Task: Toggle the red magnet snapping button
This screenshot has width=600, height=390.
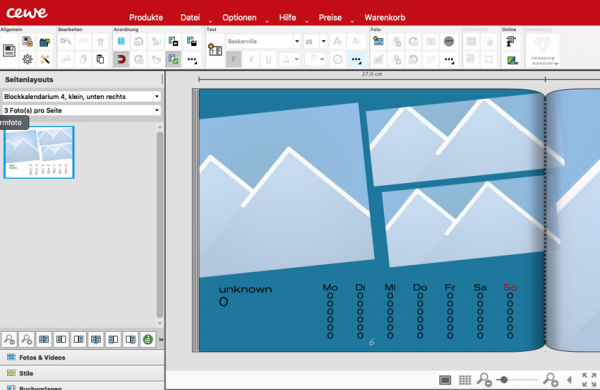Action: tap(121, 59)
